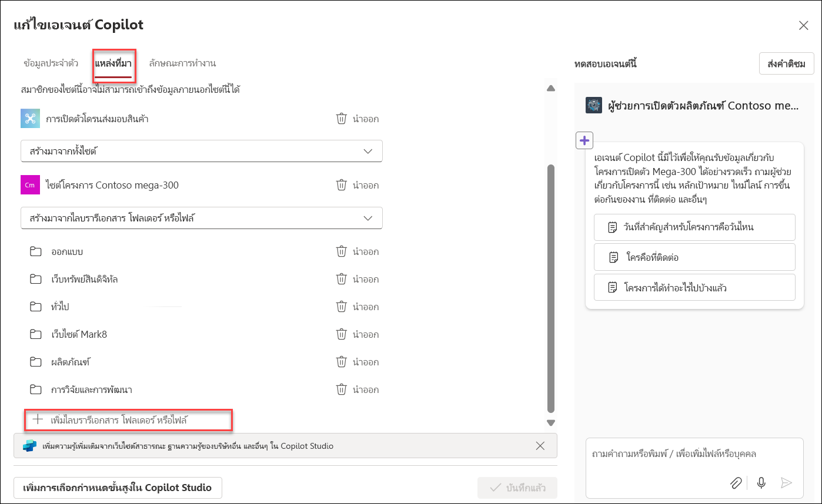Select prompt วันที่สำคัญสำหรับโครงการคือวันไหน
Screen dimensions: 822x504
coord(694,227)
